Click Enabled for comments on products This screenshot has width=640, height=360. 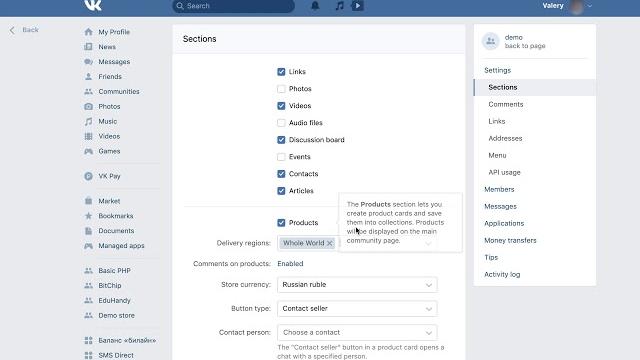(290, 264)
